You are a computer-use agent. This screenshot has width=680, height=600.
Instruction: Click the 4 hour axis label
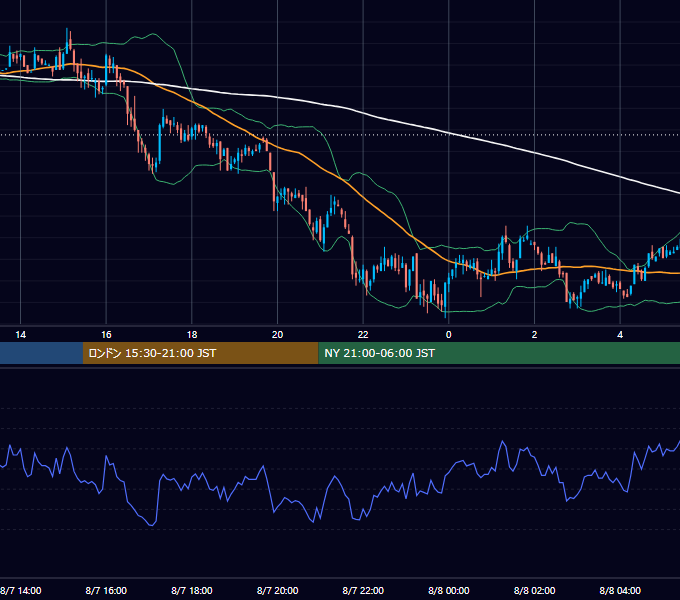click(x=620, y=335)
